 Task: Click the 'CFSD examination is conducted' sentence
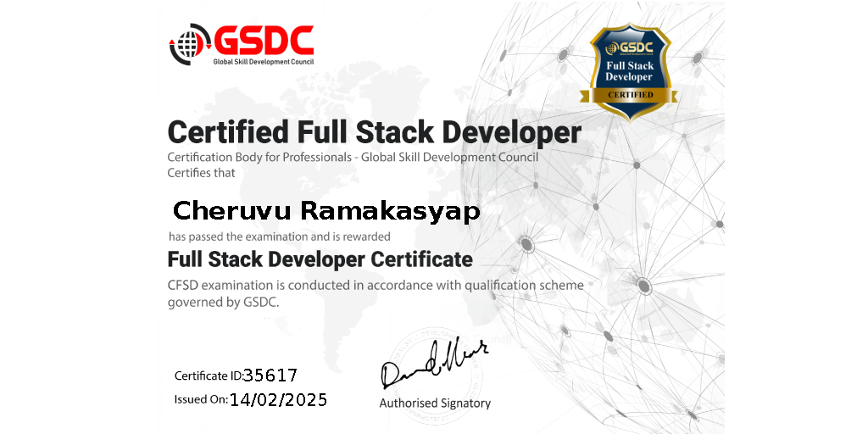376,287
